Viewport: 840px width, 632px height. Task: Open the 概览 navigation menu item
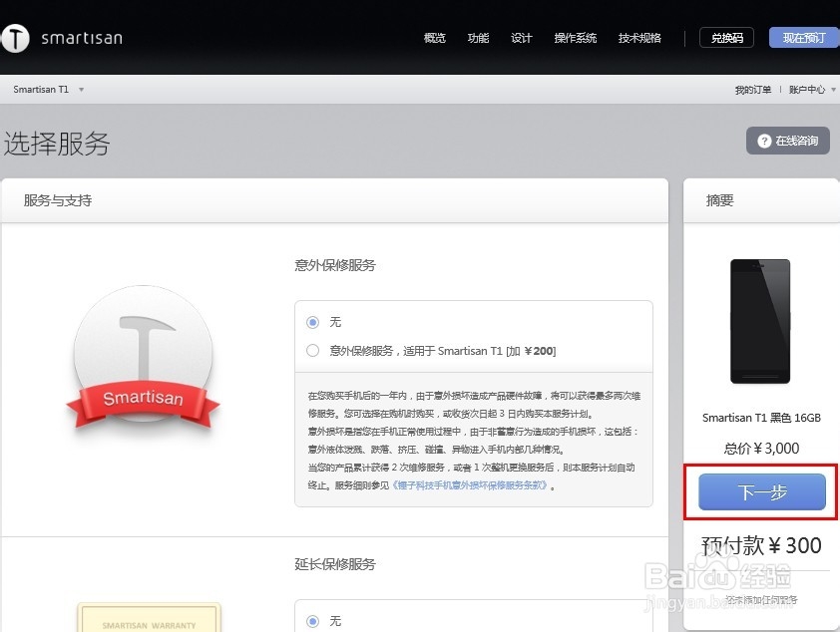(x=434, y=38)
